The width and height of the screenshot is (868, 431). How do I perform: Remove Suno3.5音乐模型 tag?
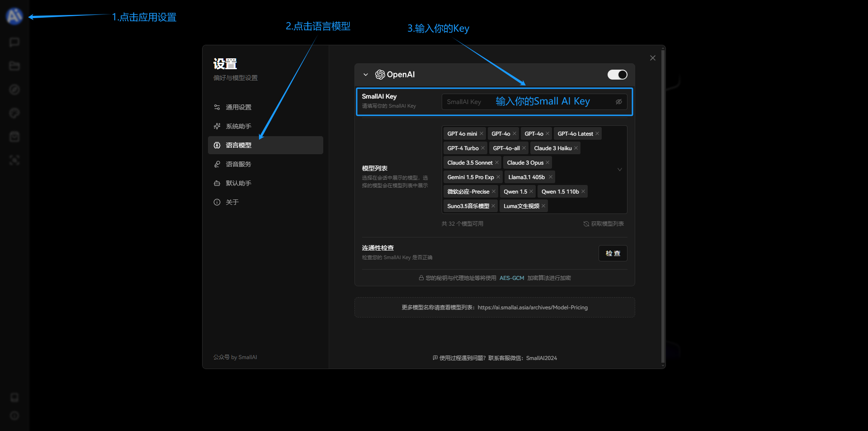click(x=493, y=206)
